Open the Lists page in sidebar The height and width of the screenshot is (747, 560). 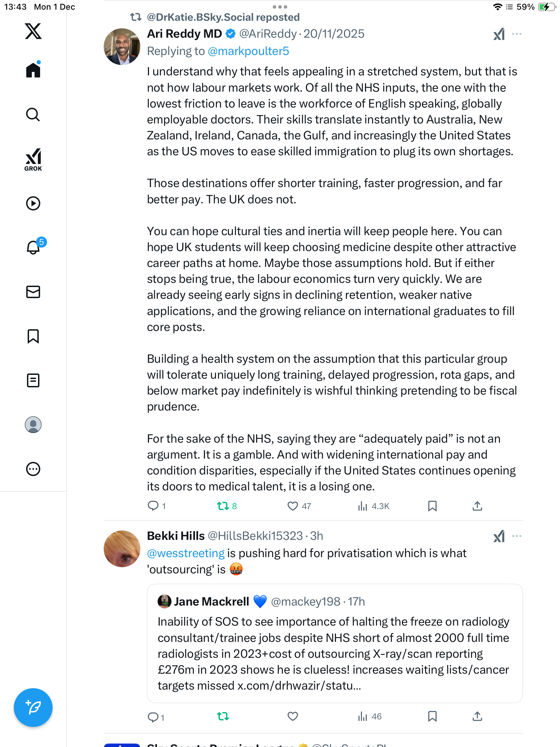pos(33,380)
